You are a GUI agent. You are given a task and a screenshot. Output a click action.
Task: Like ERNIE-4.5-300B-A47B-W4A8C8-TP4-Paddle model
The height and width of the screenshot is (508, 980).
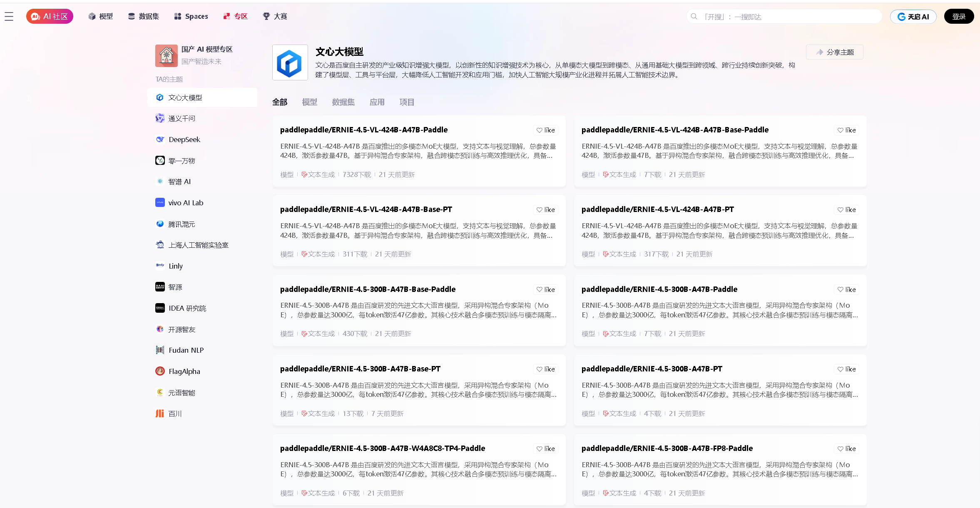tap(545, 449)
